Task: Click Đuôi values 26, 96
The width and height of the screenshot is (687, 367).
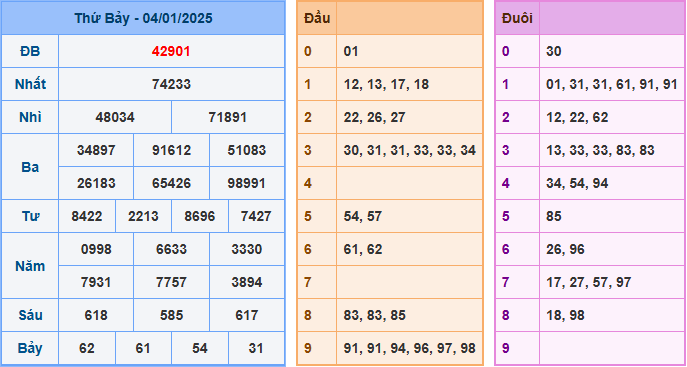Action: tap(565, 249)
